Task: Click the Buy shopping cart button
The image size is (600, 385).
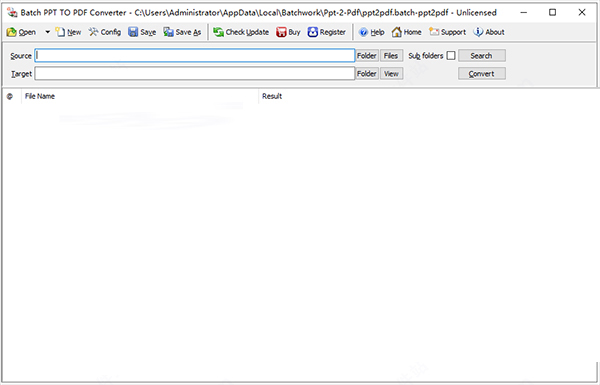Action: pos(288,32)
